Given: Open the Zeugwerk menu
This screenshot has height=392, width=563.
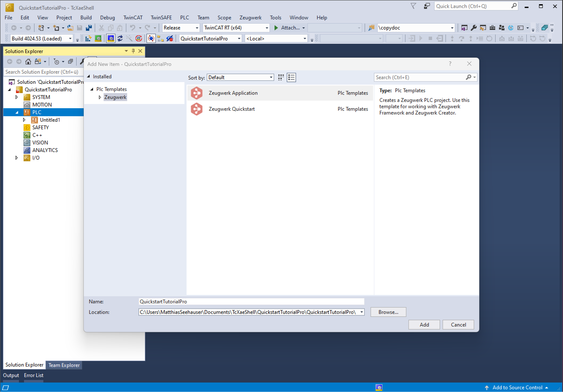Looking at the screenshot, I should pos(250,18).
